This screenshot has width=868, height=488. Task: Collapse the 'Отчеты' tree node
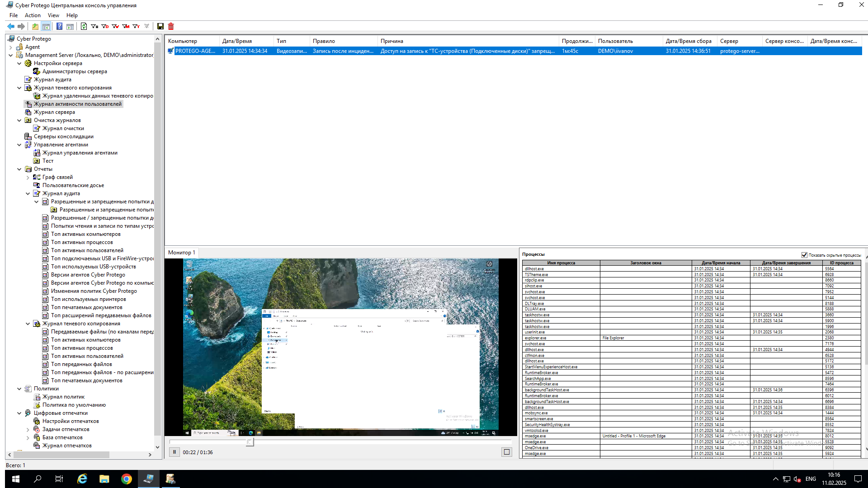click(19, 169)
